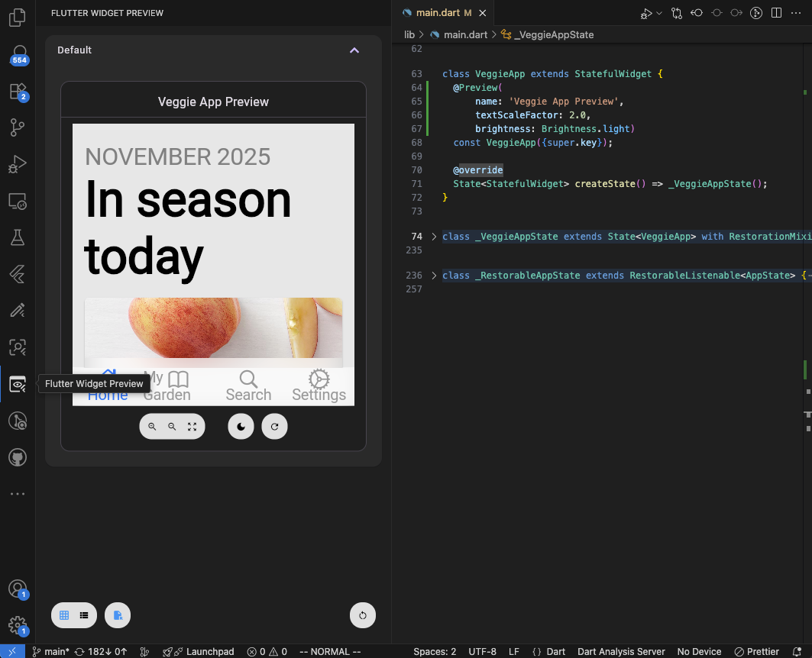Screen dimensions: 812x658
Task: Open the run configuration dropdown arrow
Action: click(658, 13)
